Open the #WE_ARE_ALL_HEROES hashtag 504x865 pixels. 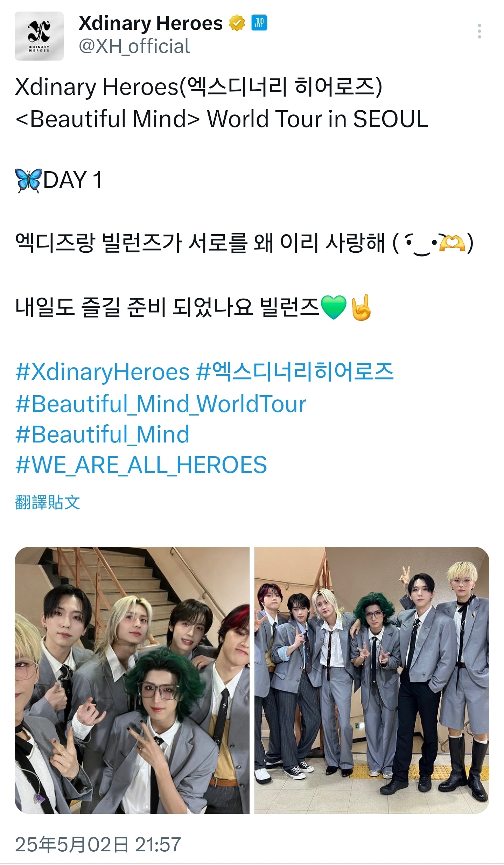pos(141,465)
